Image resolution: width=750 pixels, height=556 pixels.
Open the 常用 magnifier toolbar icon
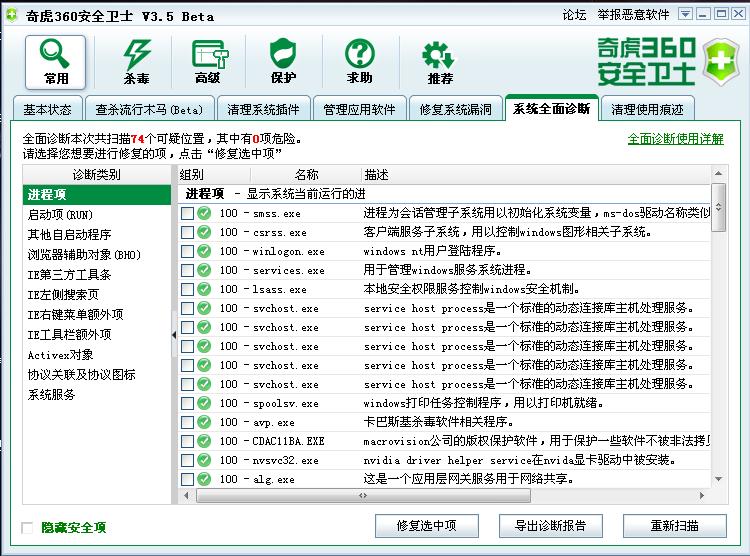[55, 62]
